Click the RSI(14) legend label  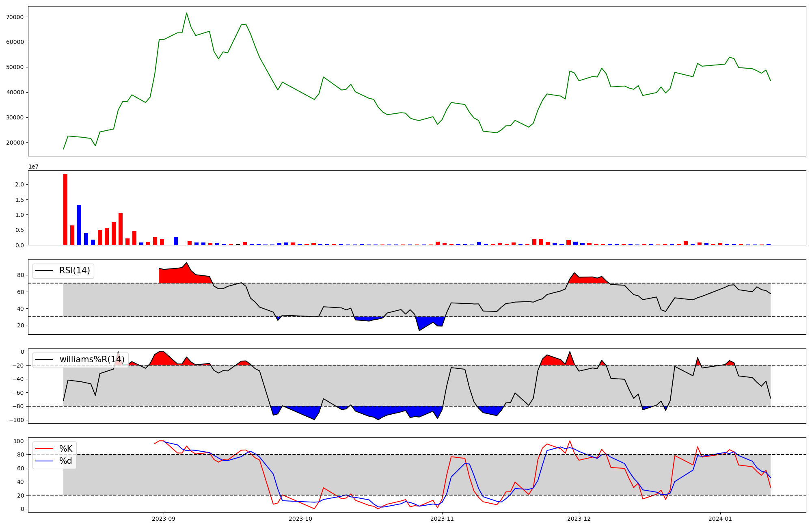[x=75, y=271]
